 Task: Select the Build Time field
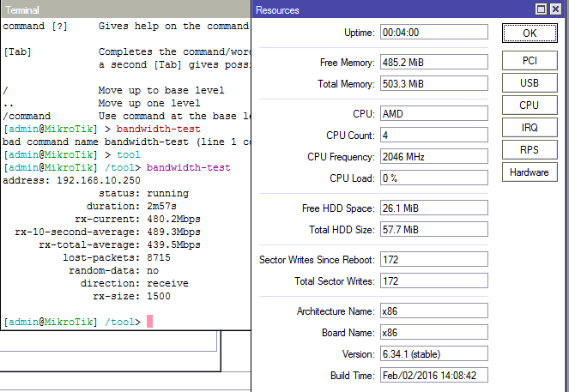click(x=434, y=376)
